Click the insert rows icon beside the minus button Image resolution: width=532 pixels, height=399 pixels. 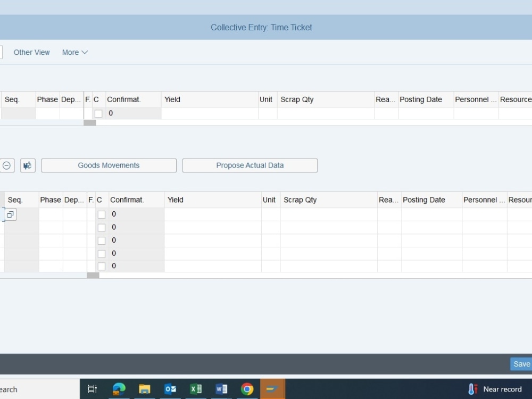[27, 165]
